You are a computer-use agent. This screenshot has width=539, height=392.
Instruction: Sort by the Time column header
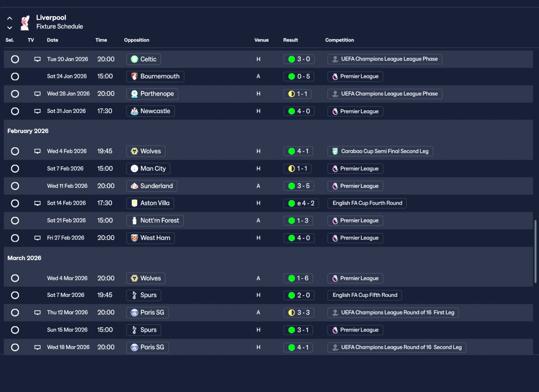pyautogui.click(x=101, y=40)
